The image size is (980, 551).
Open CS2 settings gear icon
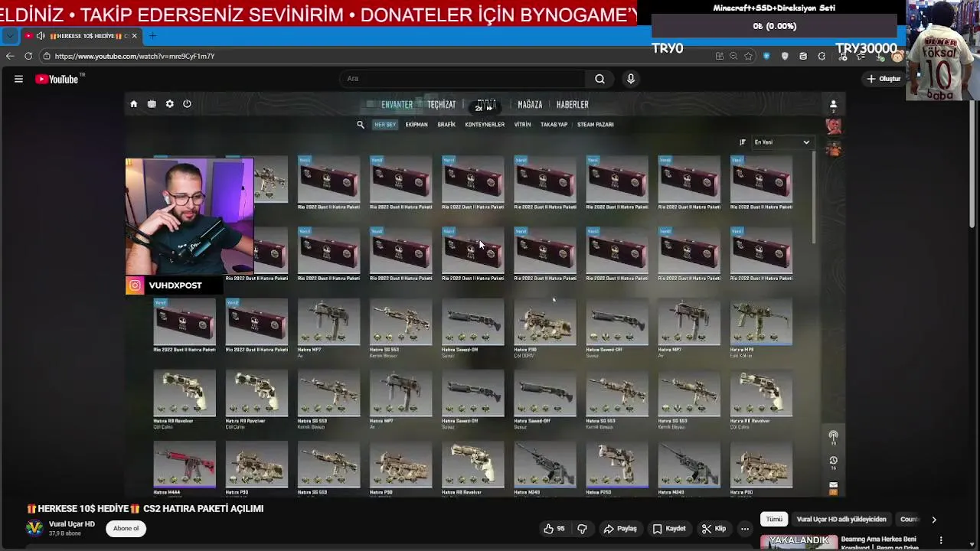[x=169, y=104]
